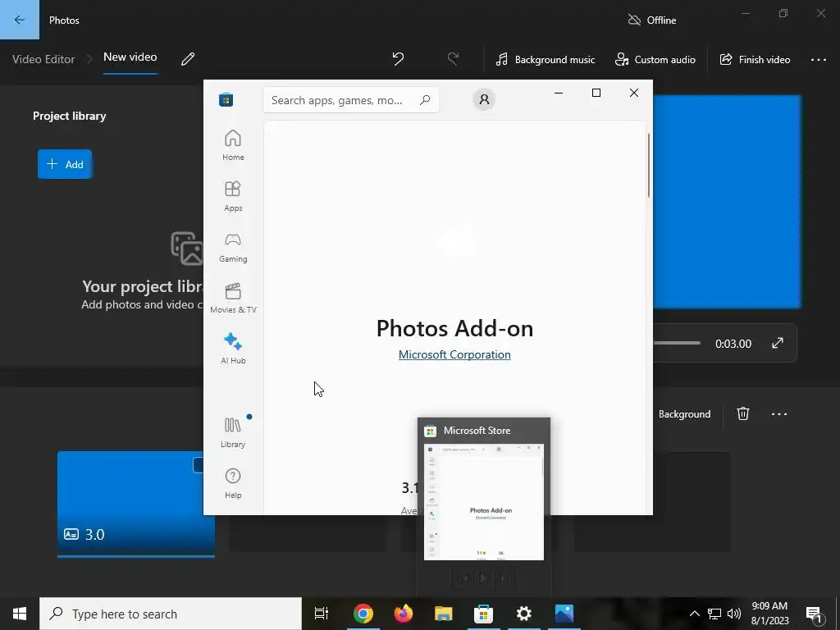Click the Microsoft Store taskbar preview thumbnail
Screen dimensions: 840x630
[x=484, y=502]
